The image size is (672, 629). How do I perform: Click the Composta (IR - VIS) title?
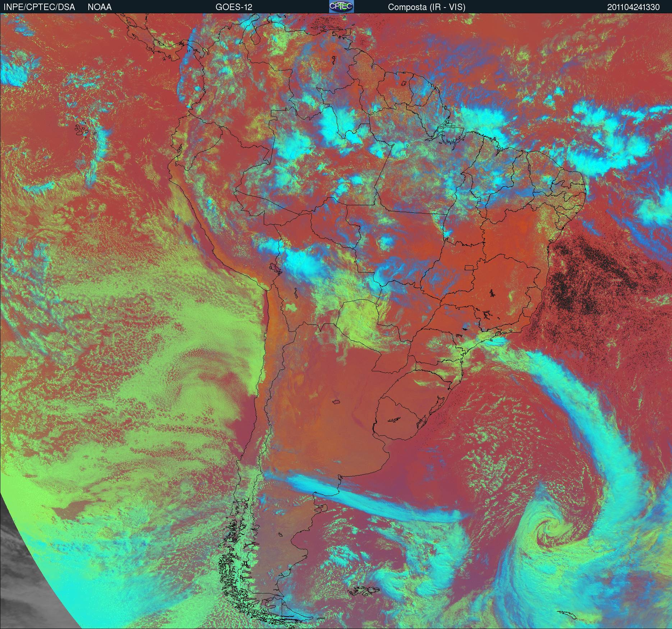coord(427,7)
